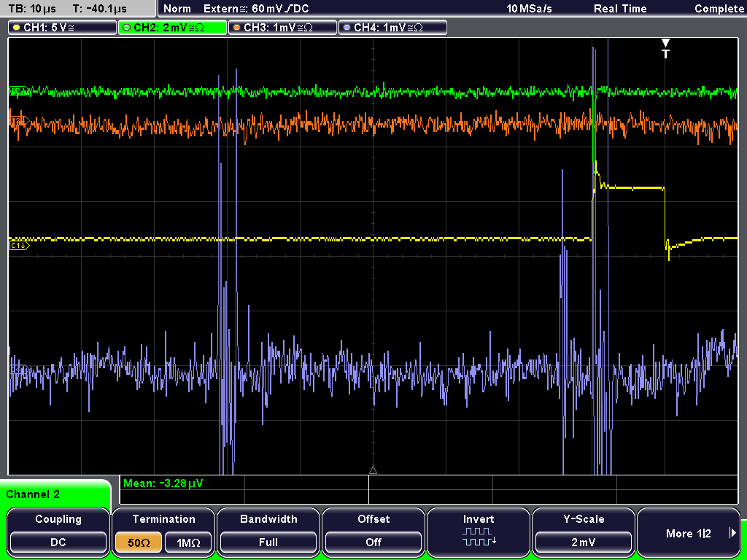Click the C2 green ground level marker
Image resolution: width=747 pixels, height=560 pixels.
pyautogui.click(x=18, y=91)
